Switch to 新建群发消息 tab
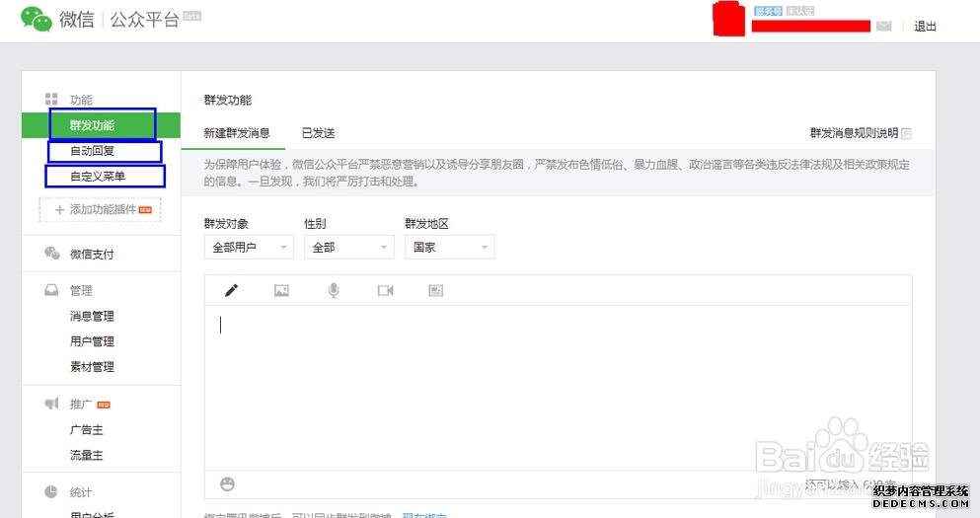The image size is (980, 518). coord(237,133)
